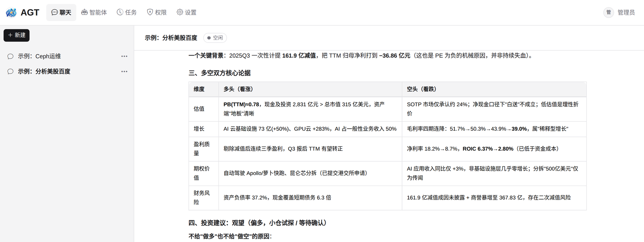
Task: Click the 空闲 status badge
Action: click(215, 38)
